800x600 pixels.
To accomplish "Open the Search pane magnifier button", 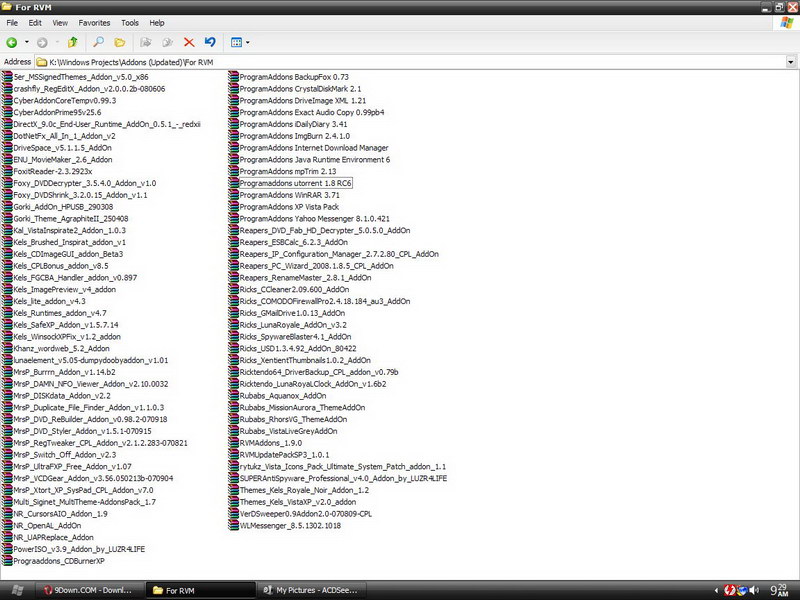I will [x=98, y=42].
